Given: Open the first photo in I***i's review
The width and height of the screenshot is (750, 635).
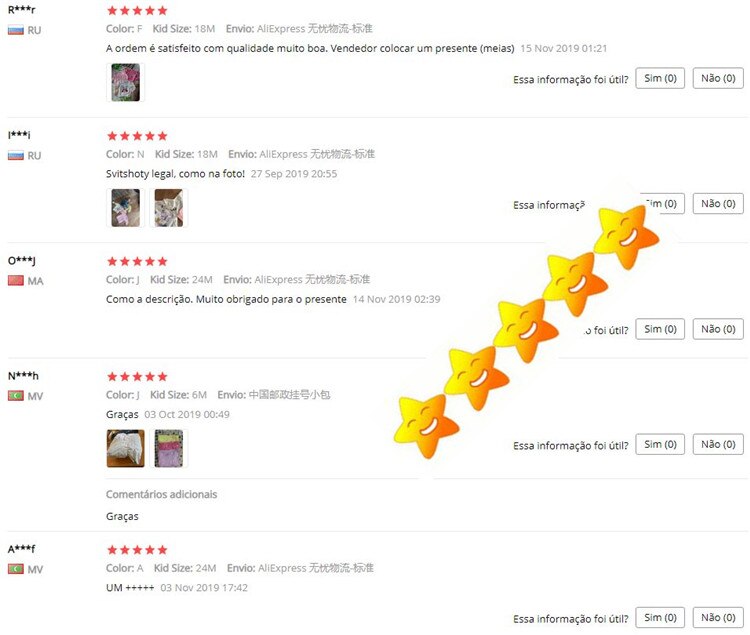Looking at the screenshot, I should 125,208.
